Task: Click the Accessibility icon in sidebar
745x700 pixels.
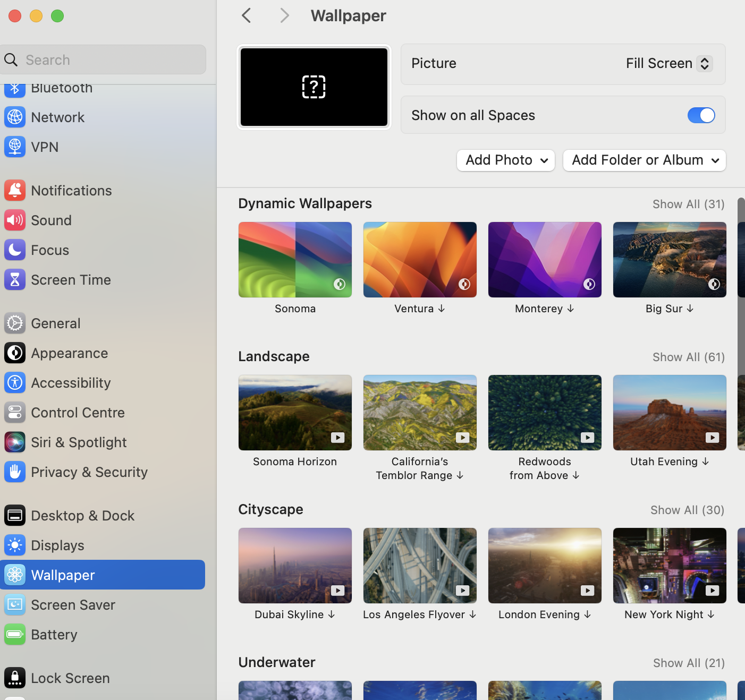Action: [15, 383]
